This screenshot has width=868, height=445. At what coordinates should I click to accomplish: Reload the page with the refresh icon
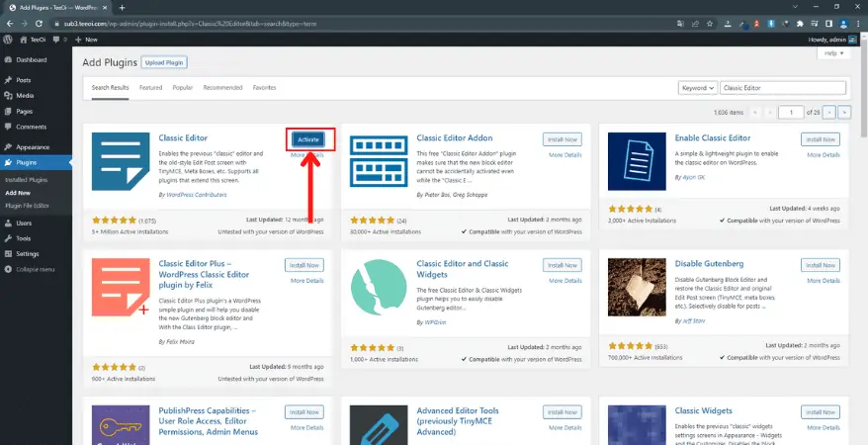point(39,24)
